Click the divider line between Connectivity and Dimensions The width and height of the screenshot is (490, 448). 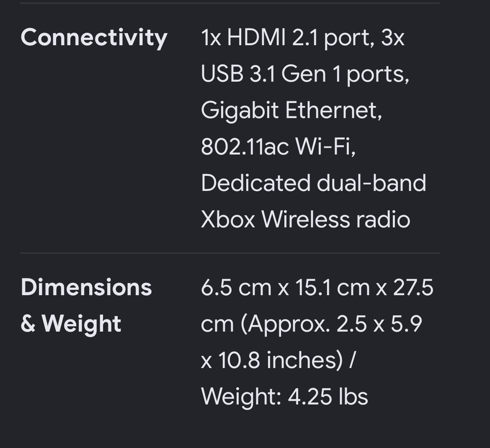click(230, 253)
